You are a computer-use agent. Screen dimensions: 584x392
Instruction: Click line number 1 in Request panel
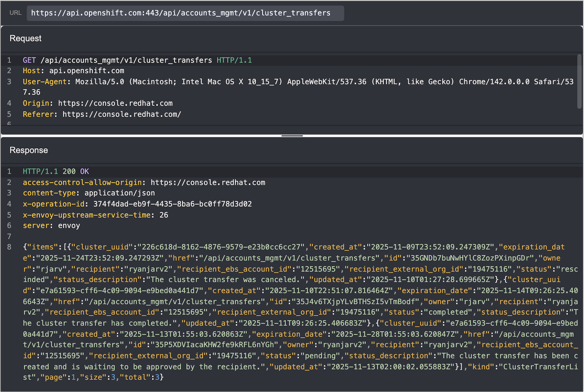coord(9,60)
